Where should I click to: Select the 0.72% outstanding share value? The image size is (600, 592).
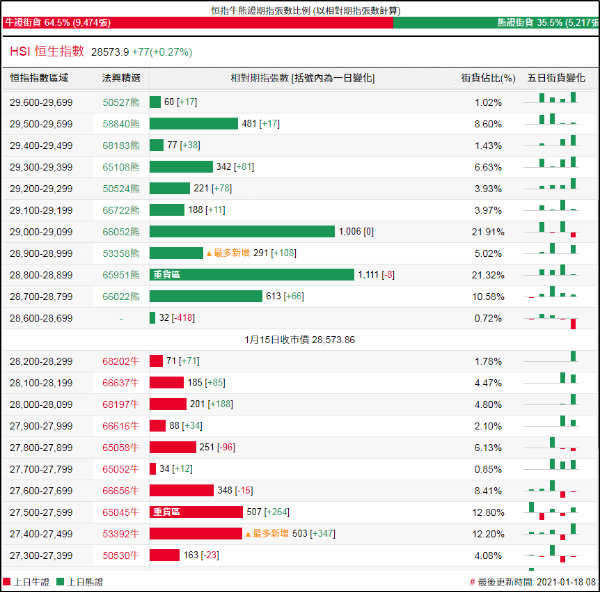tap(488, 318)
